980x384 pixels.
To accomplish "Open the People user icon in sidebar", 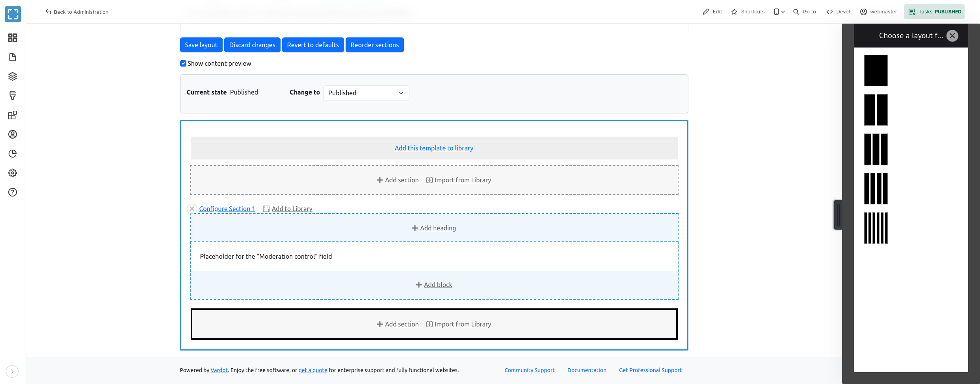I will (x=13, y=134).
